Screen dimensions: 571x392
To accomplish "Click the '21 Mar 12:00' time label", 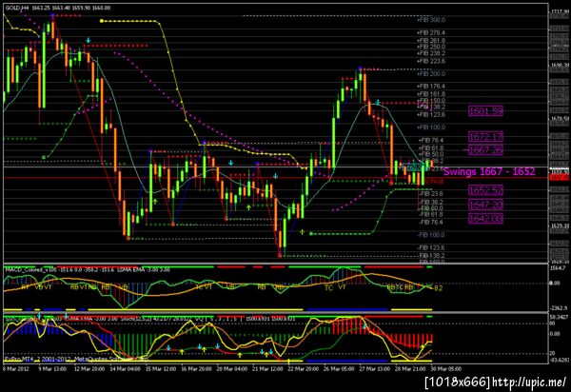I will click(267, 369).
